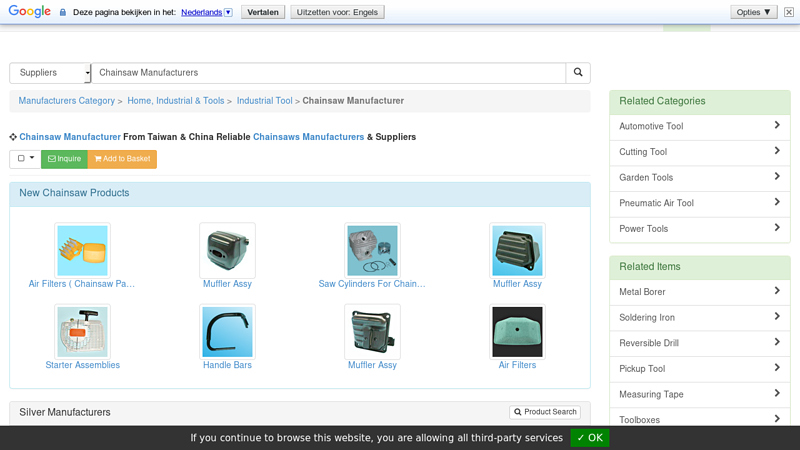800x450 pixels.
Task: Expand Garden Tools category chevron
Action: [x=777, y=176]
